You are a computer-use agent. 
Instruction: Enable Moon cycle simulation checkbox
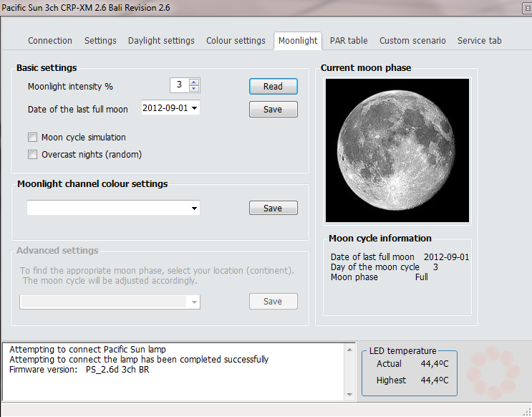click(x=32, y=138)
